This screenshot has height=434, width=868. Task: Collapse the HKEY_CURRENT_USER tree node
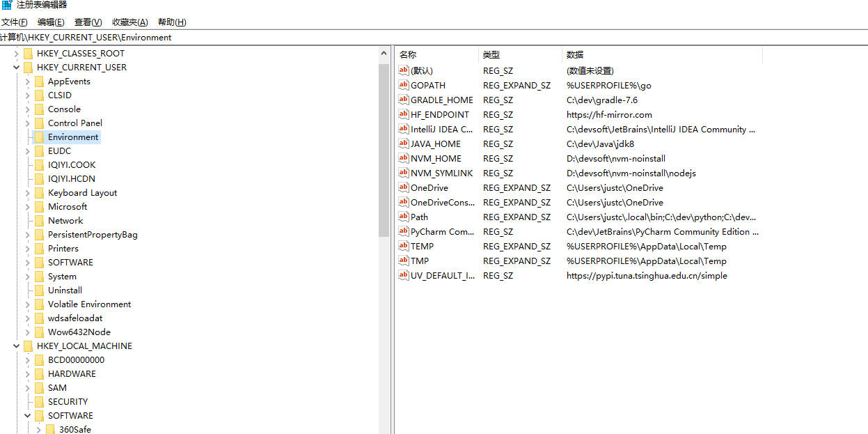pos(16,68)
